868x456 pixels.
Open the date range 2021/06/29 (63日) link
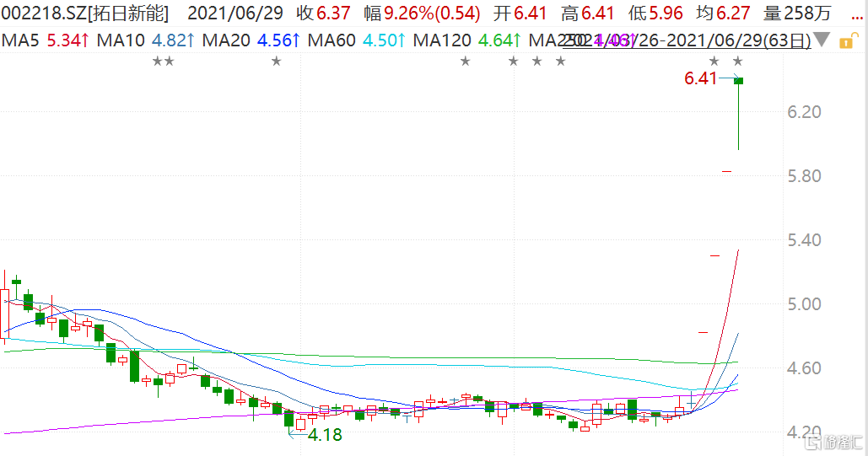pyautogui.click(x=687, y=40)
